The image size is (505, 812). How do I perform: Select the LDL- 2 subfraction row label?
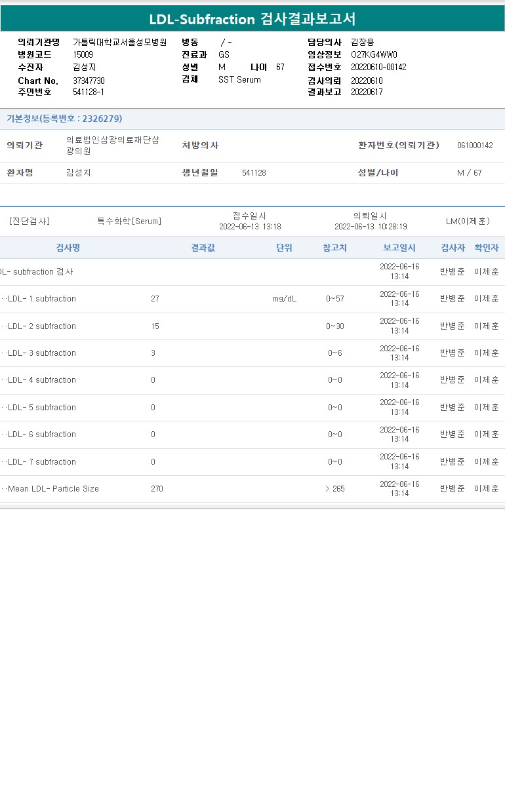(42, 326)
